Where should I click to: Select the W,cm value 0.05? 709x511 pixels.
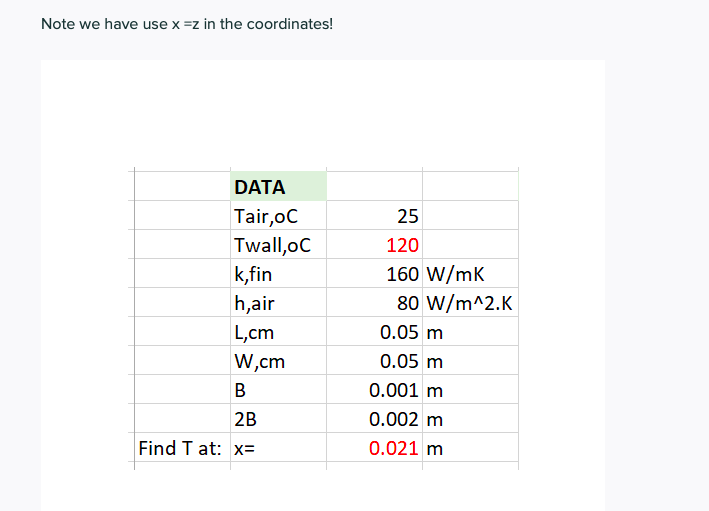pos(374,360)
